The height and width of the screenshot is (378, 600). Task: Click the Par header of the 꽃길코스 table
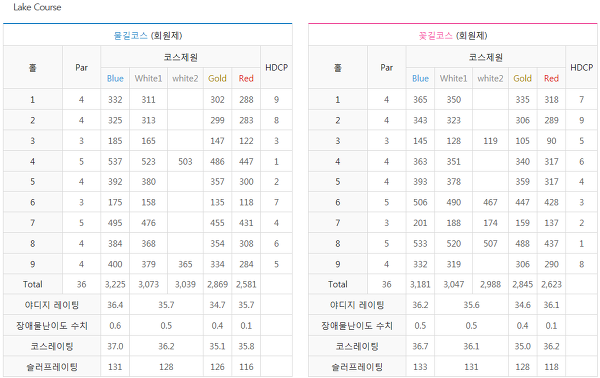(386, 68)
